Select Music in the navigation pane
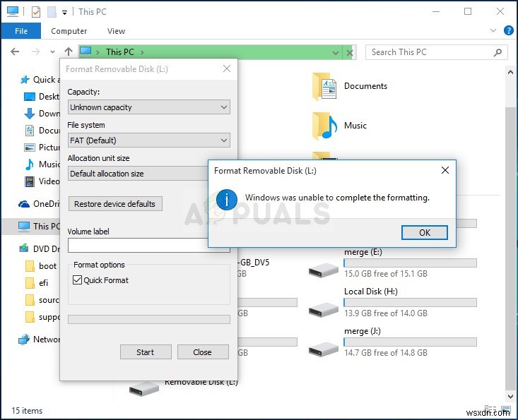 [42, 164]
